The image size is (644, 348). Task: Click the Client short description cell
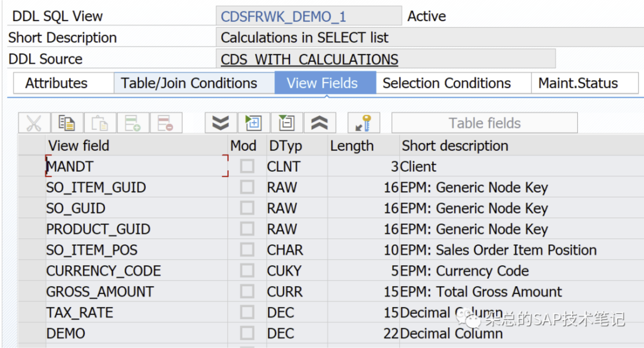tap(522, 166)
